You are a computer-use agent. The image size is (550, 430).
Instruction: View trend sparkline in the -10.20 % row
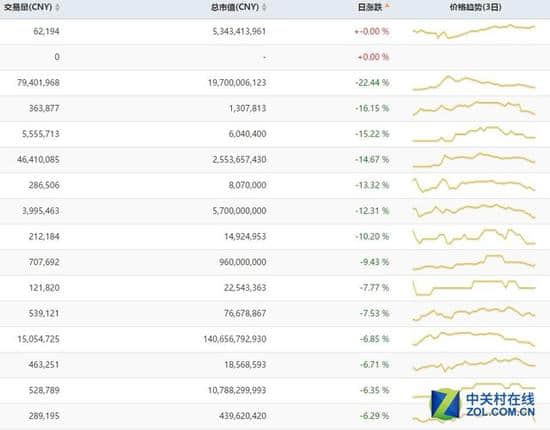[x=474, y=236]
